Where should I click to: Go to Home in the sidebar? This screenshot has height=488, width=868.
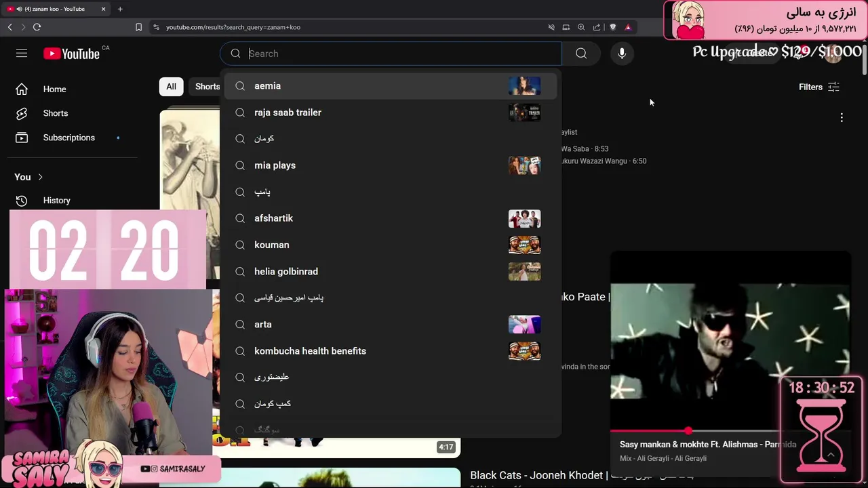[54, 89]
